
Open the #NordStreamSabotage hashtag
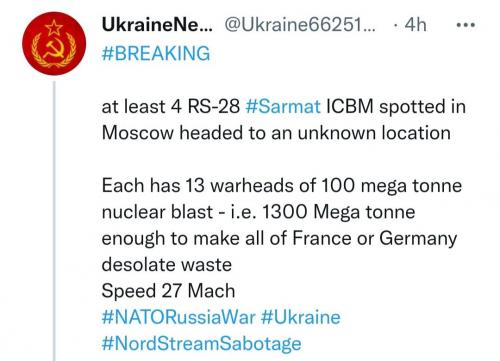pos(201,344)
